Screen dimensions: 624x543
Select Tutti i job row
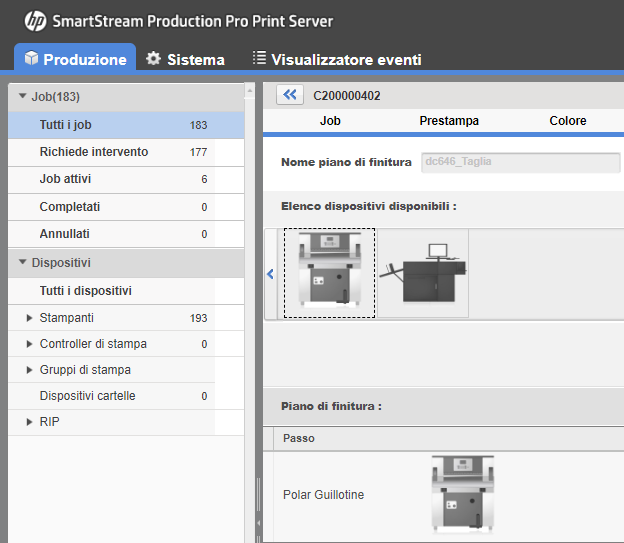(126, 125)
